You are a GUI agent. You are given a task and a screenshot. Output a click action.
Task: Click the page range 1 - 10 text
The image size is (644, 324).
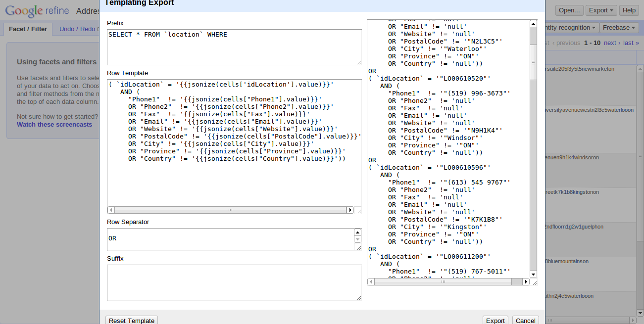pos(592,43)
